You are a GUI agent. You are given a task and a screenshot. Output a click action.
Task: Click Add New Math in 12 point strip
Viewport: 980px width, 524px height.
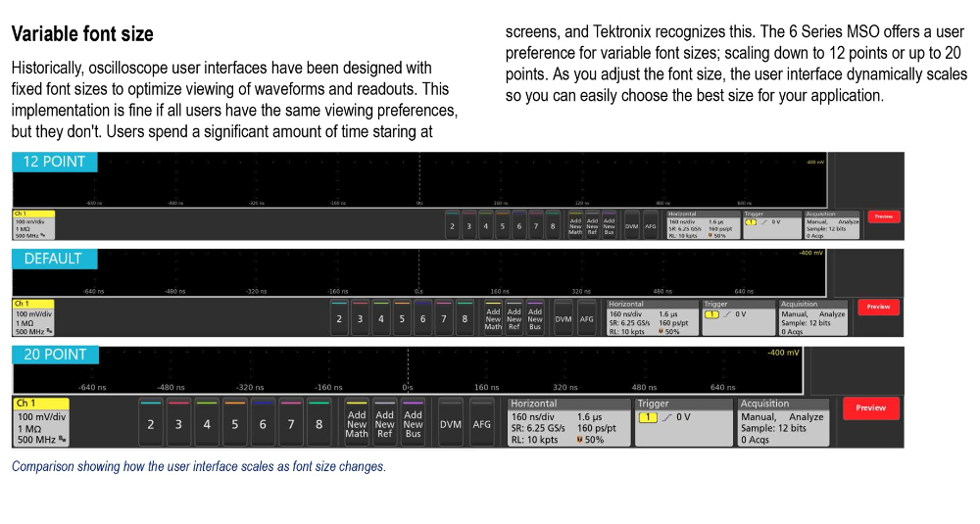tap(575, 225)
